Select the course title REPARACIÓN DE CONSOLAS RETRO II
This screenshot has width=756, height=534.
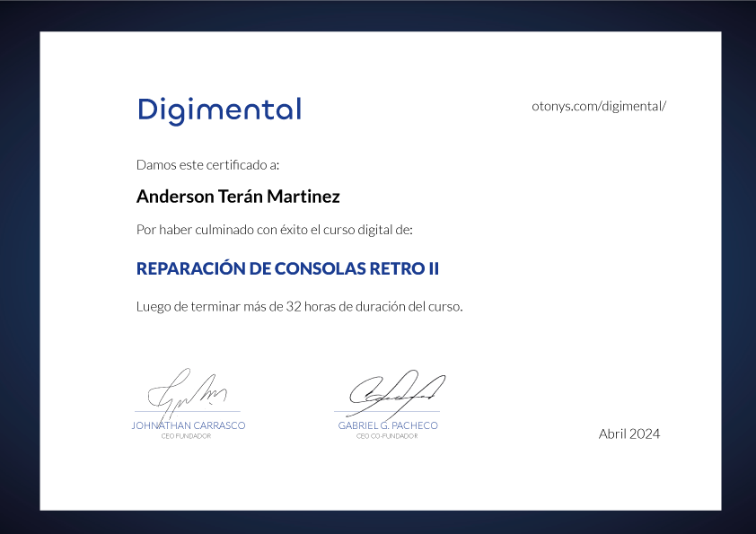(287, 268)
